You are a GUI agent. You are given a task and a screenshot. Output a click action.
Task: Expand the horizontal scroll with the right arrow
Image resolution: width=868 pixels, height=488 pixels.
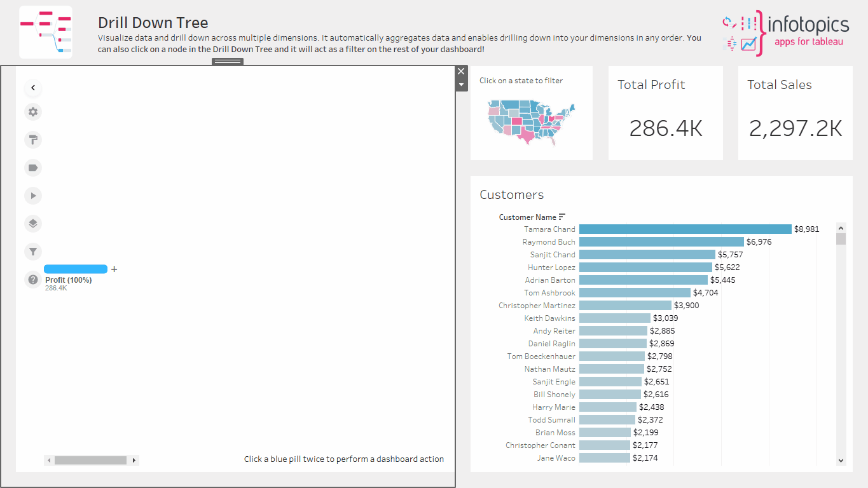pyautogui.click(x=134, y=459)
